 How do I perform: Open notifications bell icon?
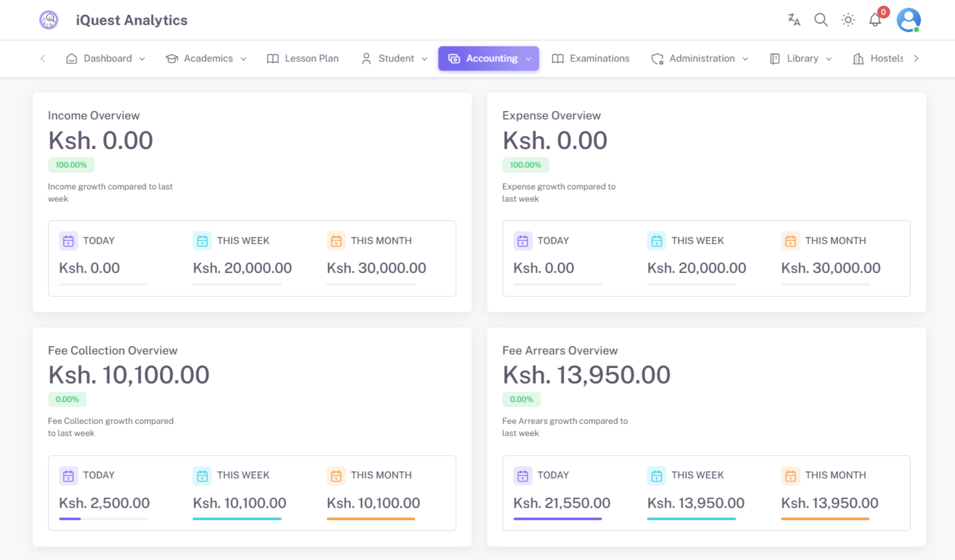point(875,20)
